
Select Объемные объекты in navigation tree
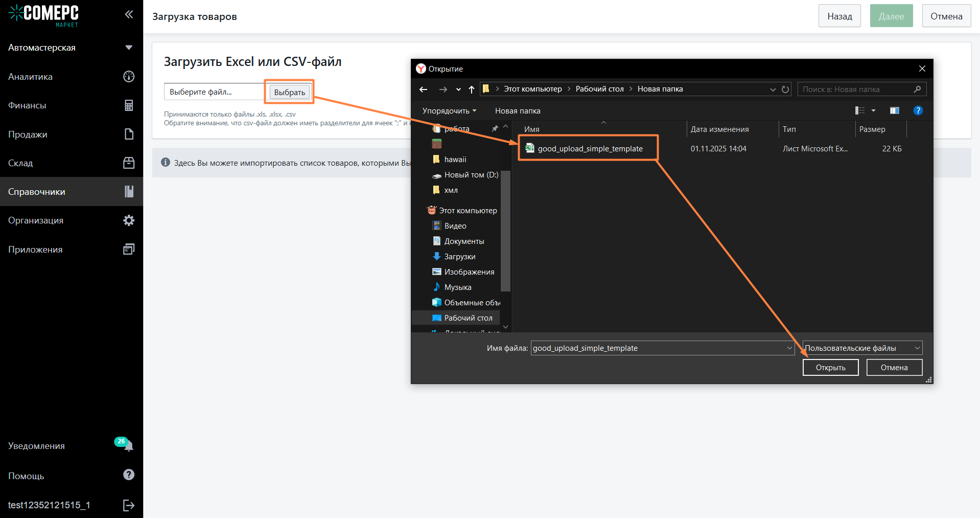point(472,303)
